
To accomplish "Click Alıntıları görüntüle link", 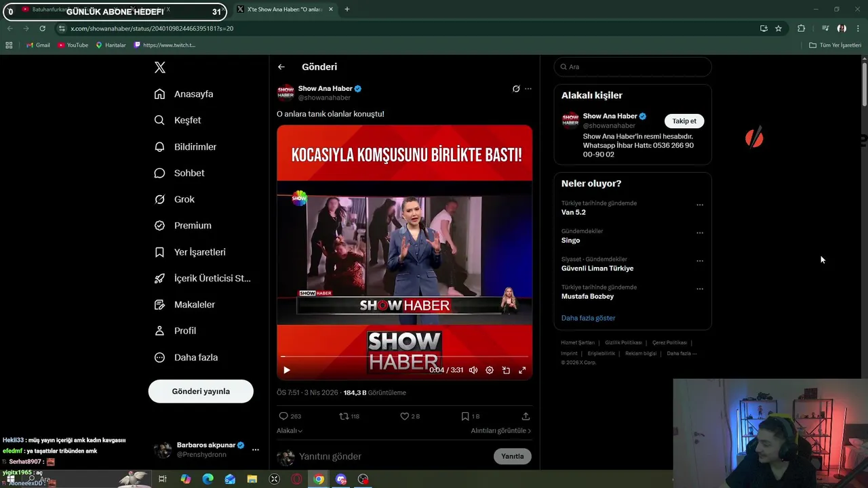I will pos(501,431).
